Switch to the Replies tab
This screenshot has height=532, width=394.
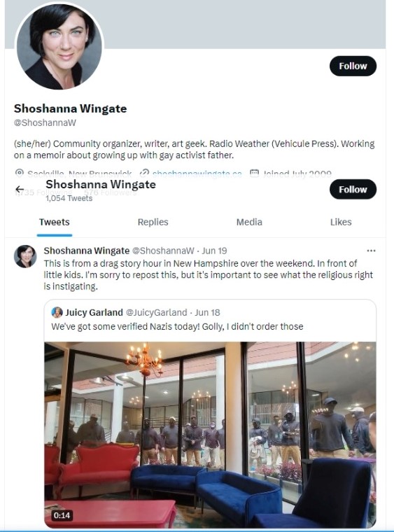coord(153,222)
